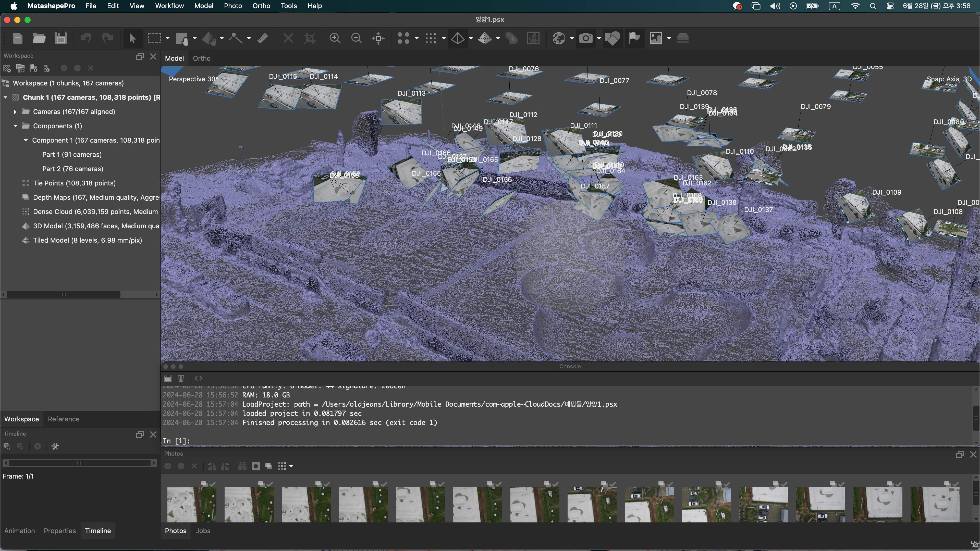Viewport: 980px width, 551px height.
Task: Open the Workflow menu
Action: pyautogui.click(x=169, y=6)
